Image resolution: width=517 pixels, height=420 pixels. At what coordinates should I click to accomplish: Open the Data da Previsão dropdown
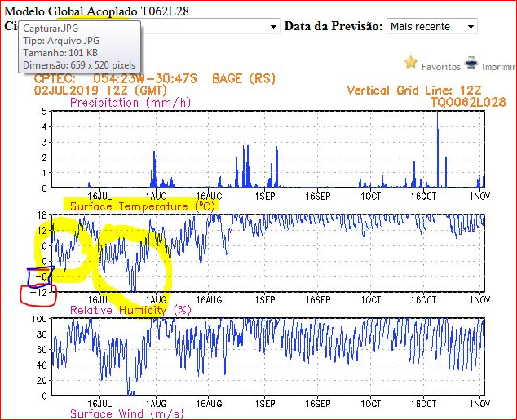[x=431, y=27]
